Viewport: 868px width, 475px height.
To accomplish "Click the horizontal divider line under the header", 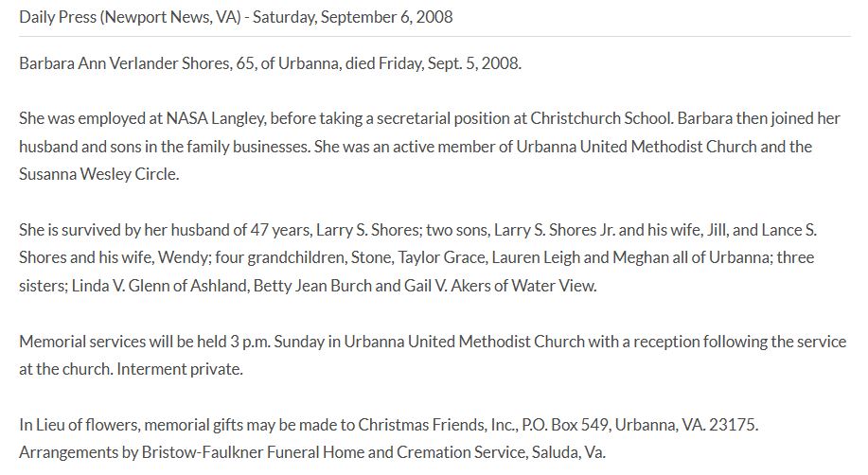I will coord(434,36).
